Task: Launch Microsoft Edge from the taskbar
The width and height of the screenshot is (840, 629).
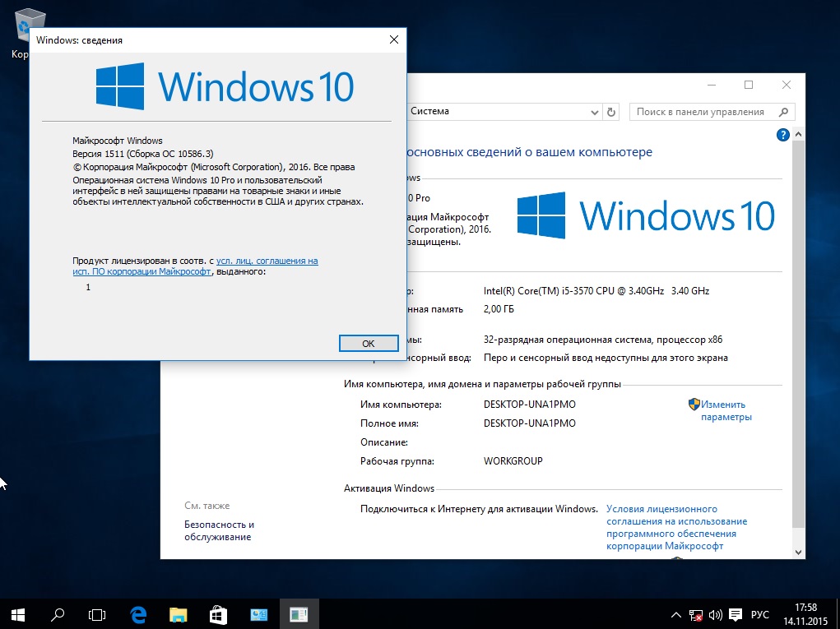Action: [138, 614]
